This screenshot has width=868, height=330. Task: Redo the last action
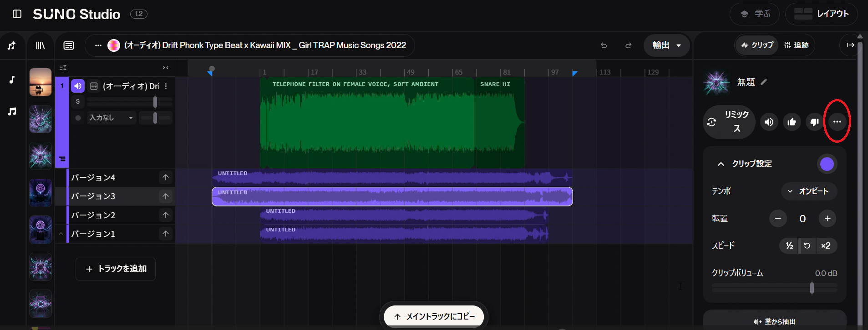click(628, 45)
